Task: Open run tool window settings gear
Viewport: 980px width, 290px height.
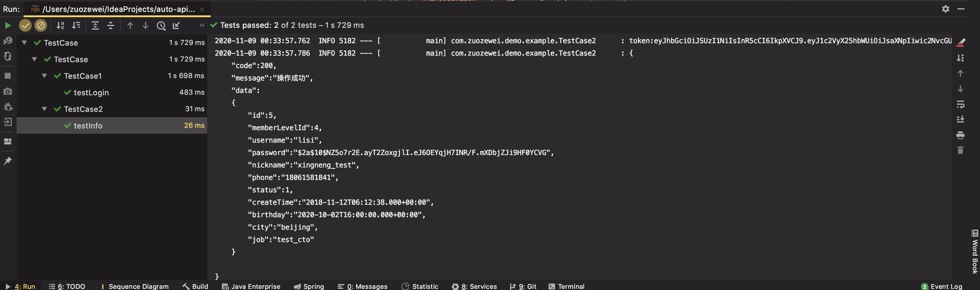Action: 945,9
